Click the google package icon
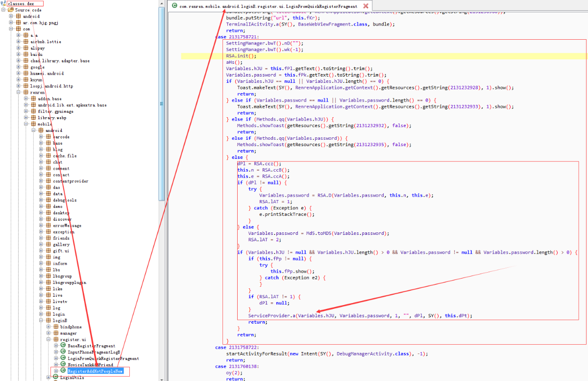Screen dimensions: 588x381 pyautogui.click(x=26, y=67)
